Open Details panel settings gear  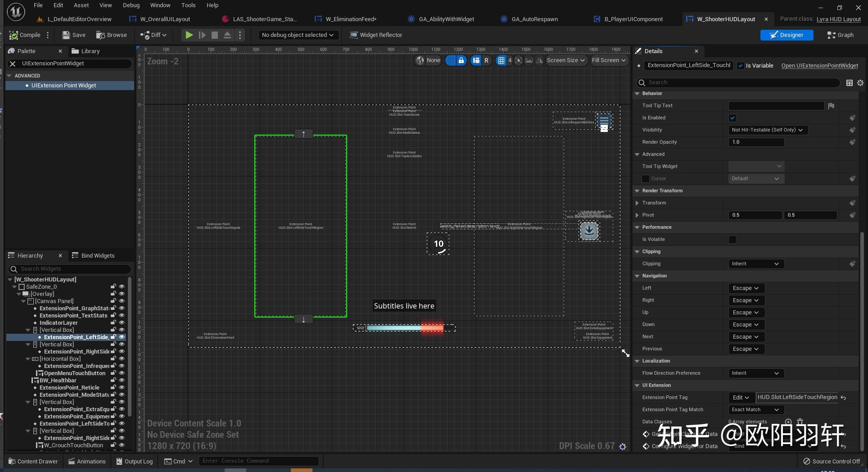tap(860, 83)
